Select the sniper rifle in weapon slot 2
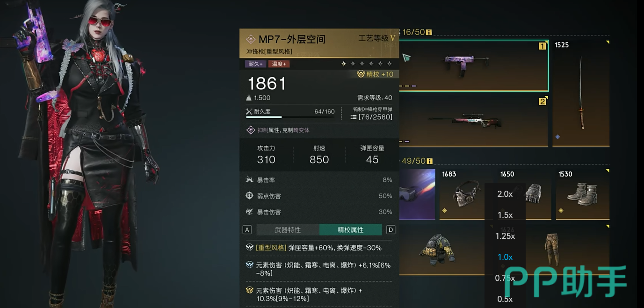This screenshot has height=308, width=644. pyautogui.click(x=473, y=121)
